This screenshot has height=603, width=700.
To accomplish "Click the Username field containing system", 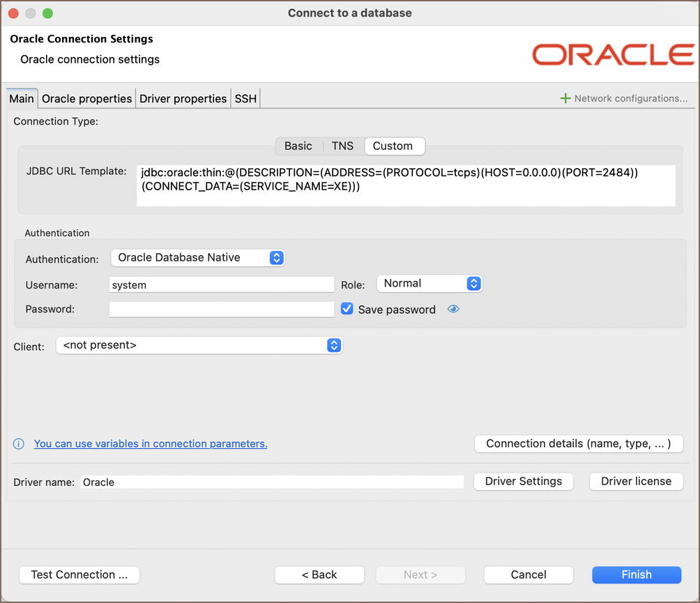I will [222, 284].
